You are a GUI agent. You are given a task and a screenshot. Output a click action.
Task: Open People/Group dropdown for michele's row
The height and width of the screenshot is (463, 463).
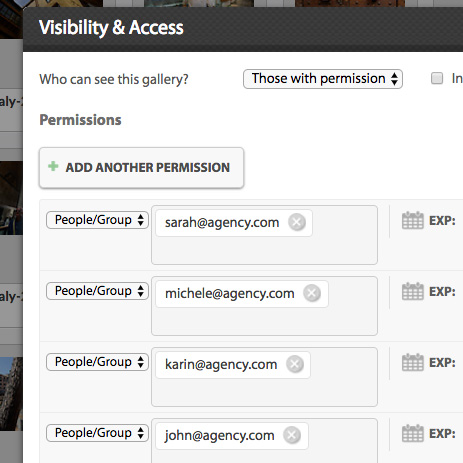[x=97, y=291]
